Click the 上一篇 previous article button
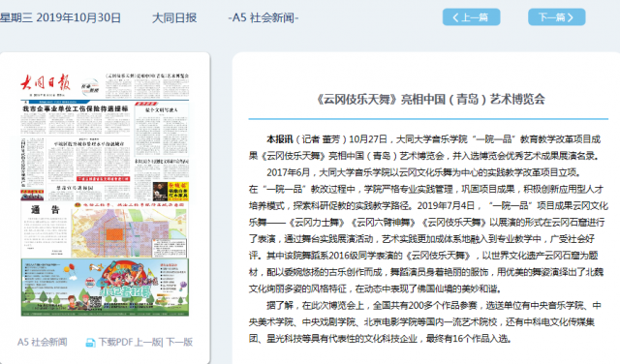 point(471,17)
